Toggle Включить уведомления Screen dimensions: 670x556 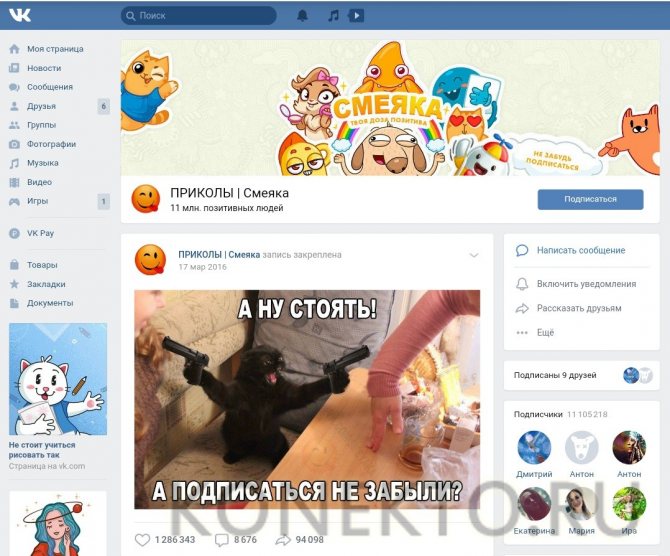[x=586, y=284]
